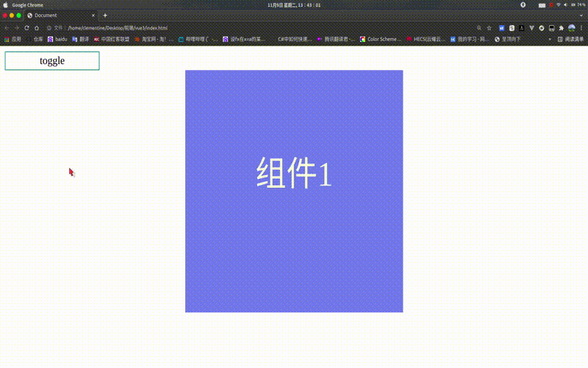Open the battery 74% indicator
Viewport: 588px width, 368px height.
pyautogui.click(x=578, y=5)
